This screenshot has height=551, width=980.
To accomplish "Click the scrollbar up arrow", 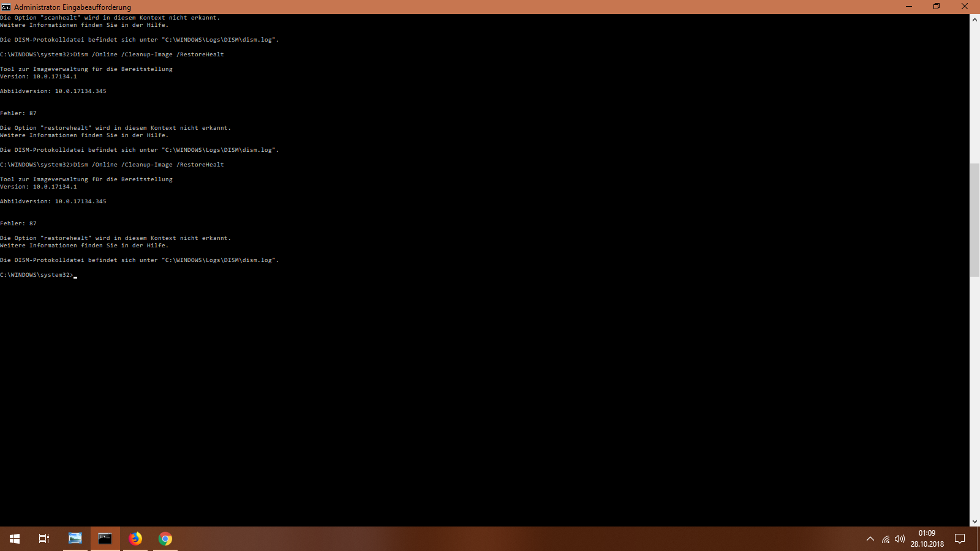I will click(974, 20).
